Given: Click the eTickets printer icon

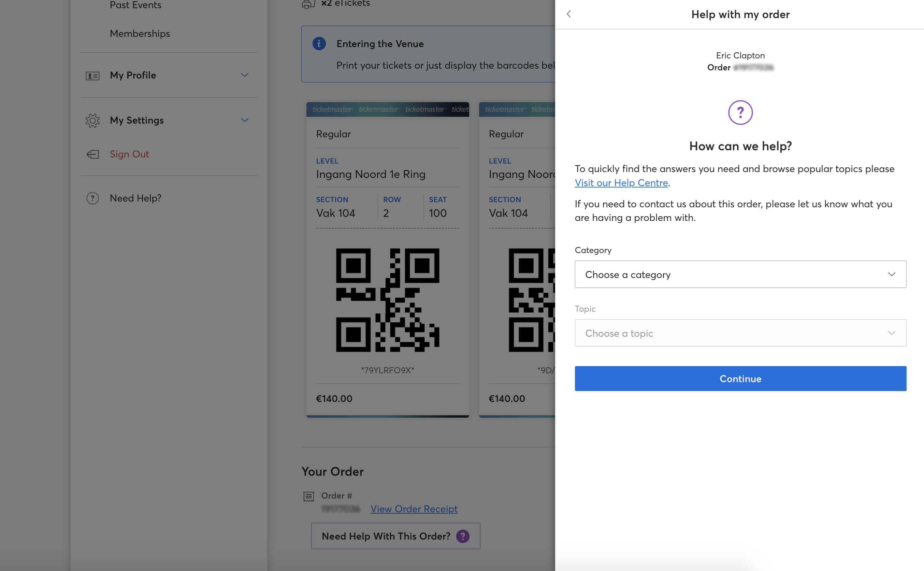Looking at the screenshot, I should [308, 4].
